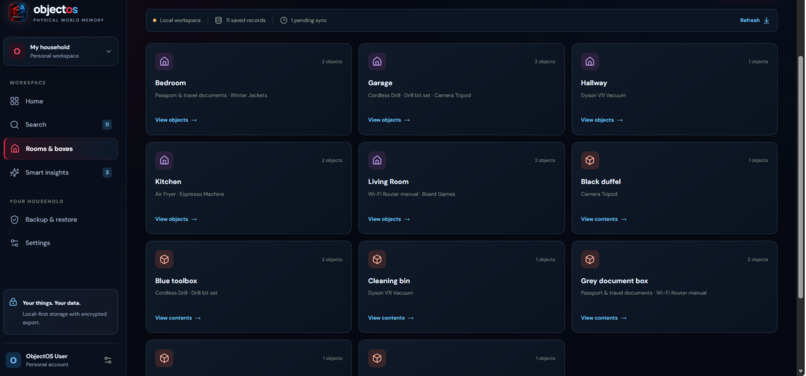This screenshot has width=806, height=376.
Task: Click '1 pending sync' status text
Action: point(309,21)
